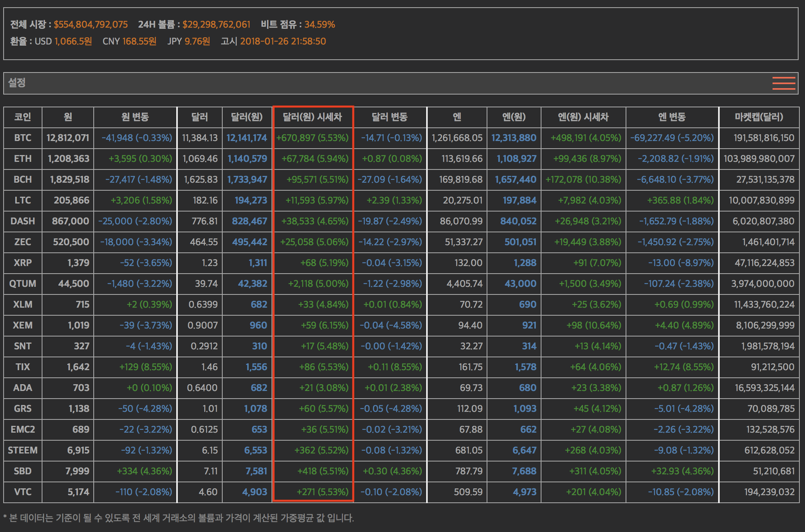
Task: Select the XLM coin row label
Action: (23, 304)
